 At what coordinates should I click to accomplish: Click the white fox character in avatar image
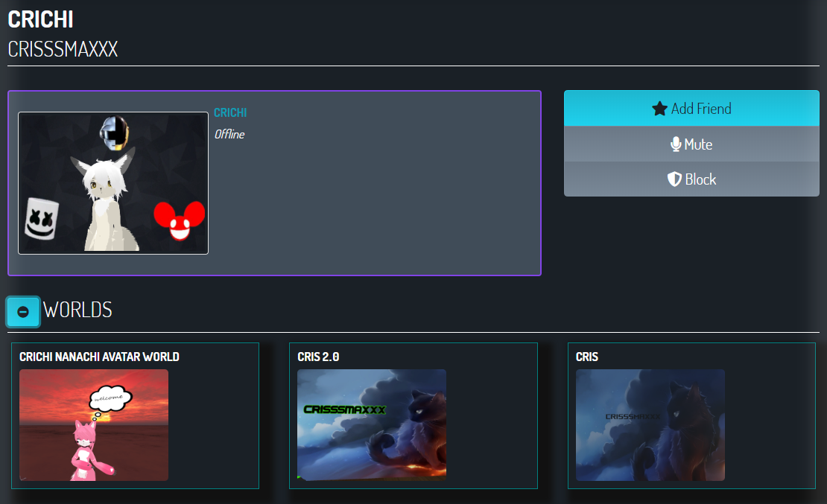click(x=104, y=200)
